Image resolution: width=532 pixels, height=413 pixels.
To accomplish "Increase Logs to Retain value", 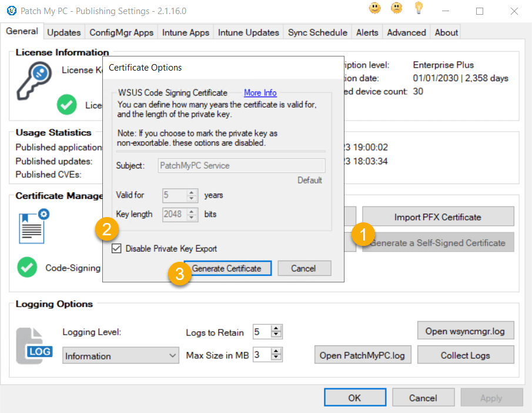I will [x=276, y=328].
